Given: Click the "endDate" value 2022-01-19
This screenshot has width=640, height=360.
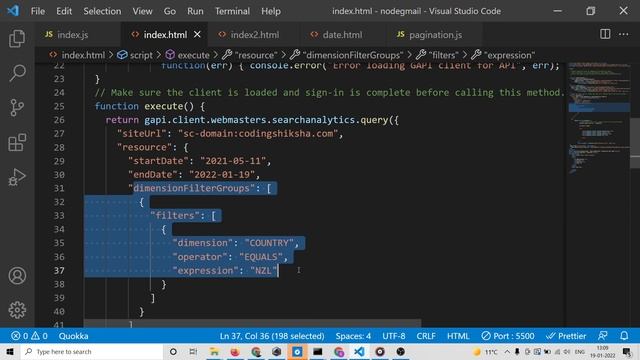Looking at the screenshot, I should (x=222, y=175).
